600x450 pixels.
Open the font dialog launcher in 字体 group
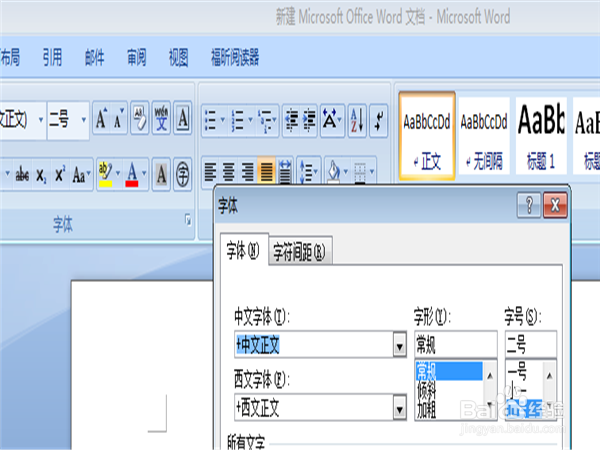188,220
